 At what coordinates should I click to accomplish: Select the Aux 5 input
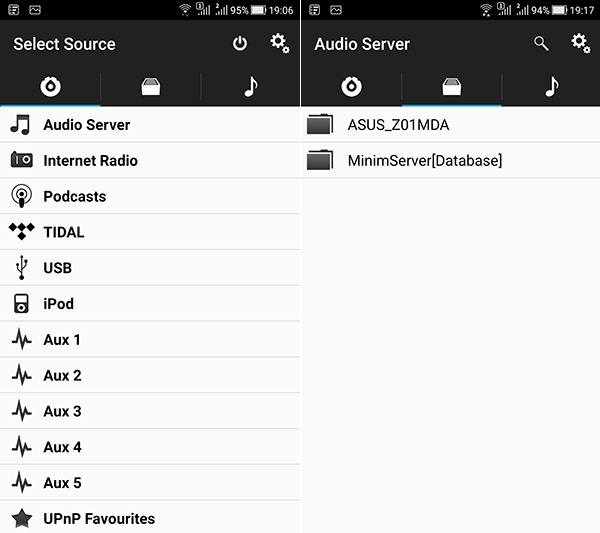(150, 482)
